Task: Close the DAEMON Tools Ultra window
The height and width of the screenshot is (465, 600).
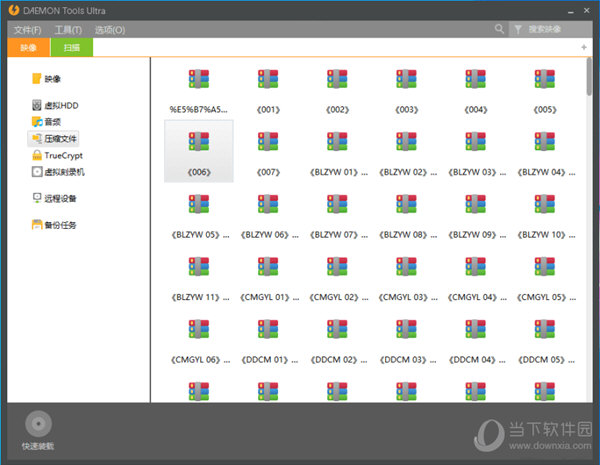Action: (x=587, y=10)
